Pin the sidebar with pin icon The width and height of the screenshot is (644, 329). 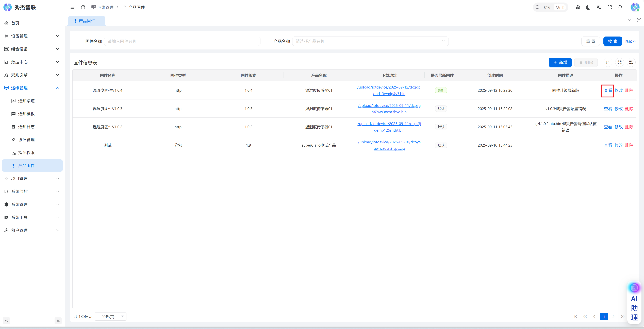pos(58,321)
